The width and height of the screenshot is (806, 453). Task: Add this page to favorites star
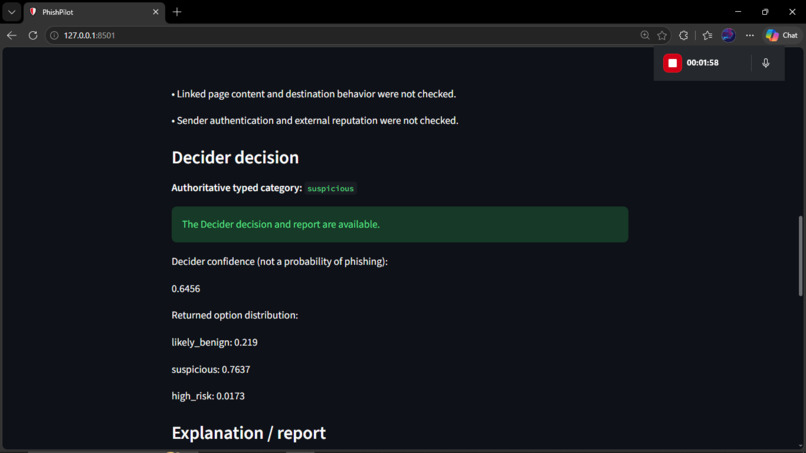662,35
